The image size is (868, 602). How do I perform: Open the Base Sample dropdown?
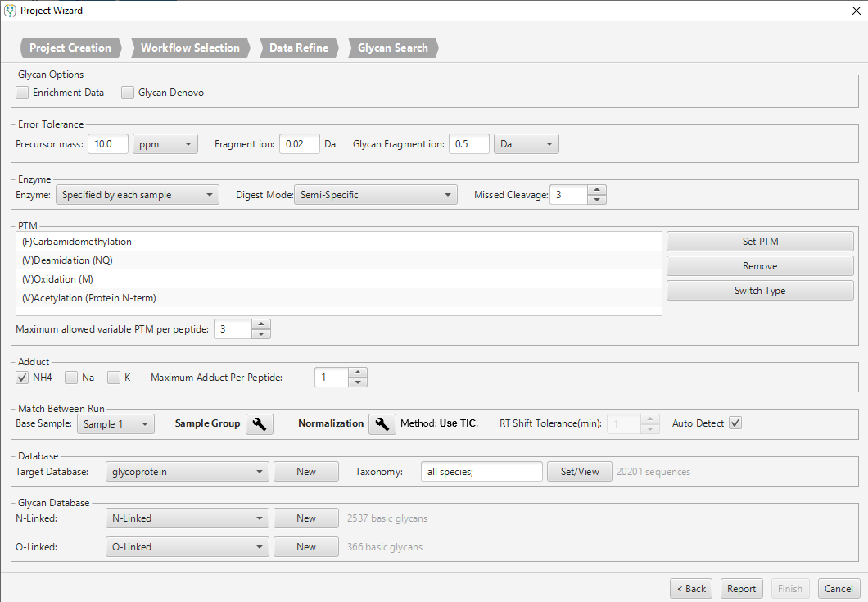pyautogui.click(x=115, y=424)
